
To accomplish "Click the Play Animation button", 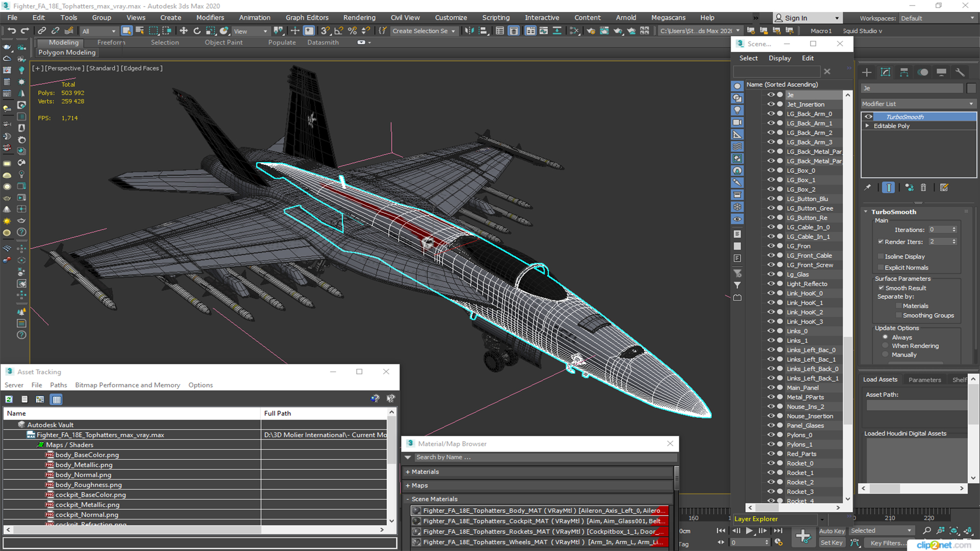I will tap(749, 531).
